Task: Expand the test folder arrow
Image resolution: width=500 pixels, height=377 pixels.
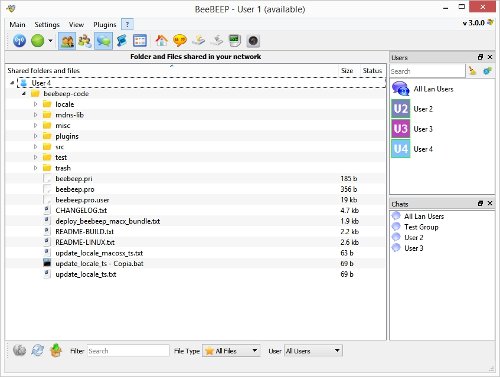Action: (36, 157)
